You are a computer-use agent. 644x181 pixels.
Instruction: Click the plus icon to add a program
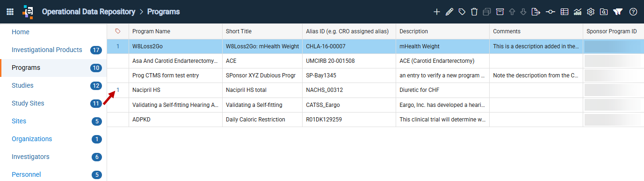437,12
